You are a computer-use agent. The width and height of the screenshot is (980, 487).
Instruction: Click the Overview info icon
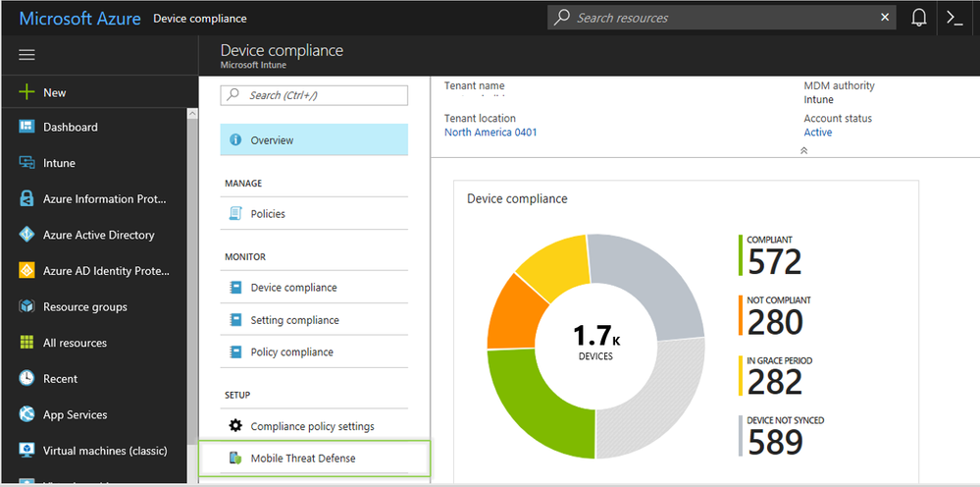coord(235,140)
